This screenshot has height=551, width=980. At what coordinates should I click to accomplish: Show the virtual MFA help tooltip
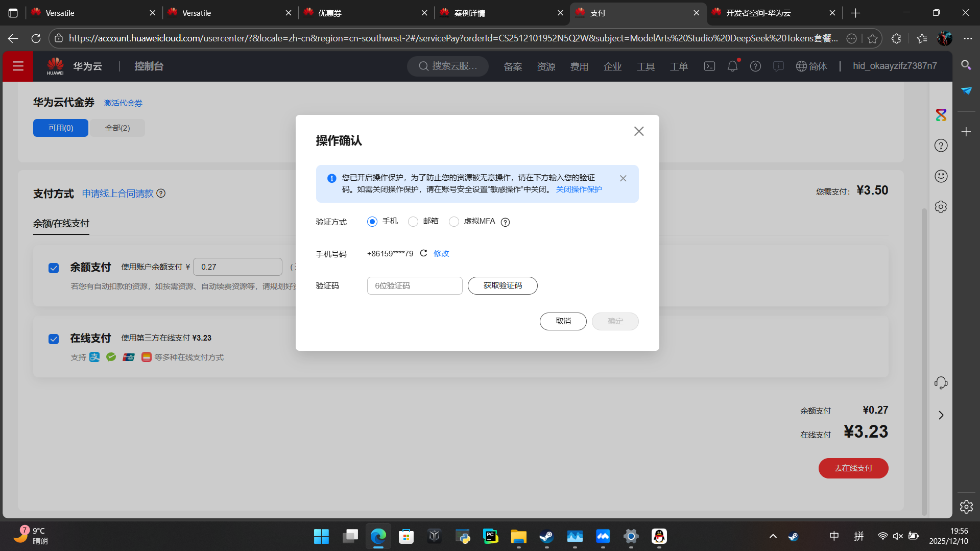(x=505, y=222)
